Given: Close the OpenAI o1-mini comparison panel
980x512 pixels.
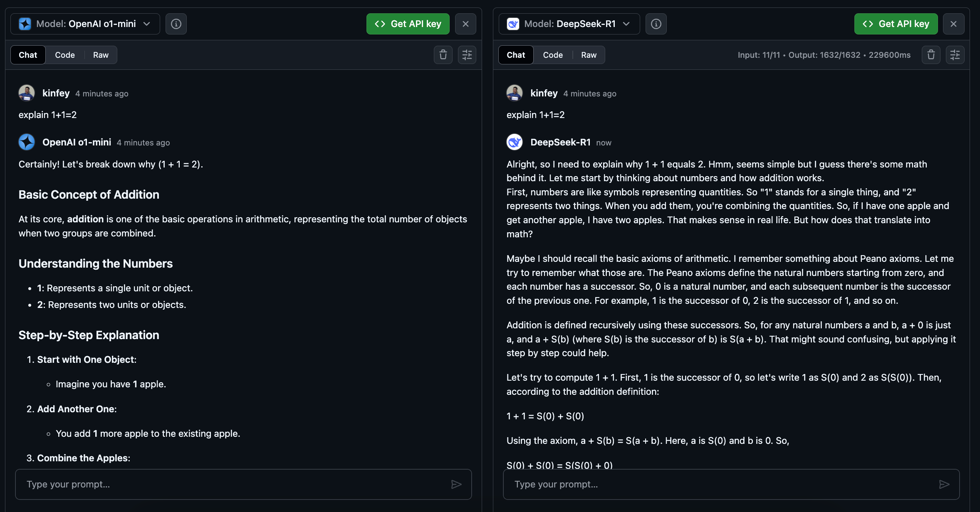Looking at the screenshot, I should coord(465,24).
